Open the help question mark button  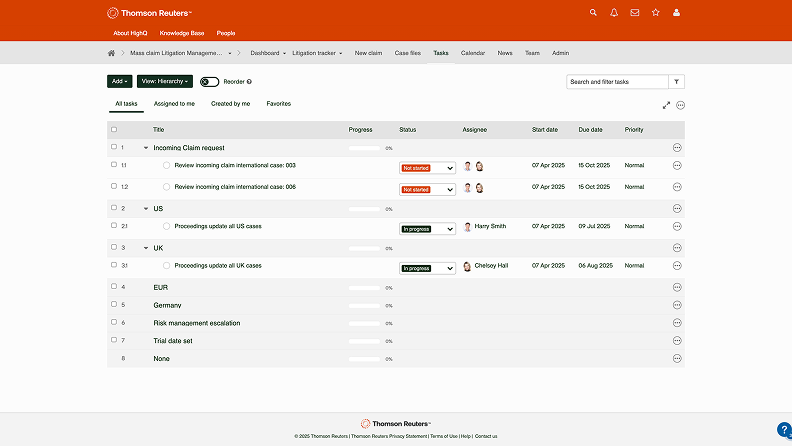point(783,430)
